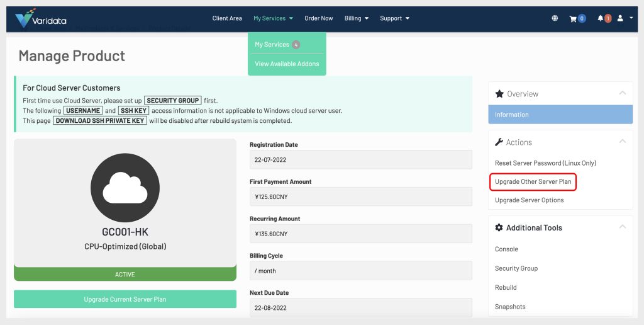Go to Client Area
This screenshot has width=644, height=325.
tap(227, 18)
